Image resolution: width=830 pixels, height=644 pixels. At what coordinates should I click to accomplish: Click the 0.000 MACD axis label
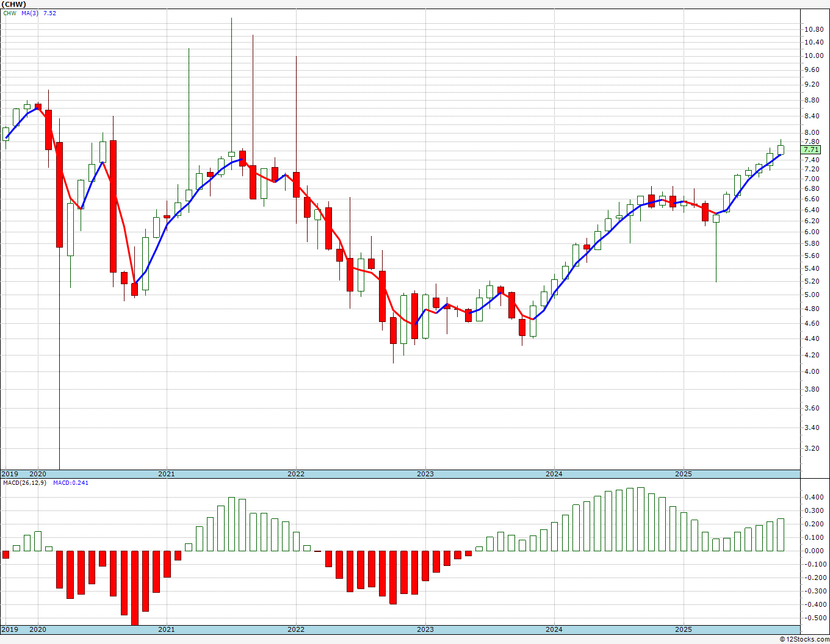[x=814, y=551]
